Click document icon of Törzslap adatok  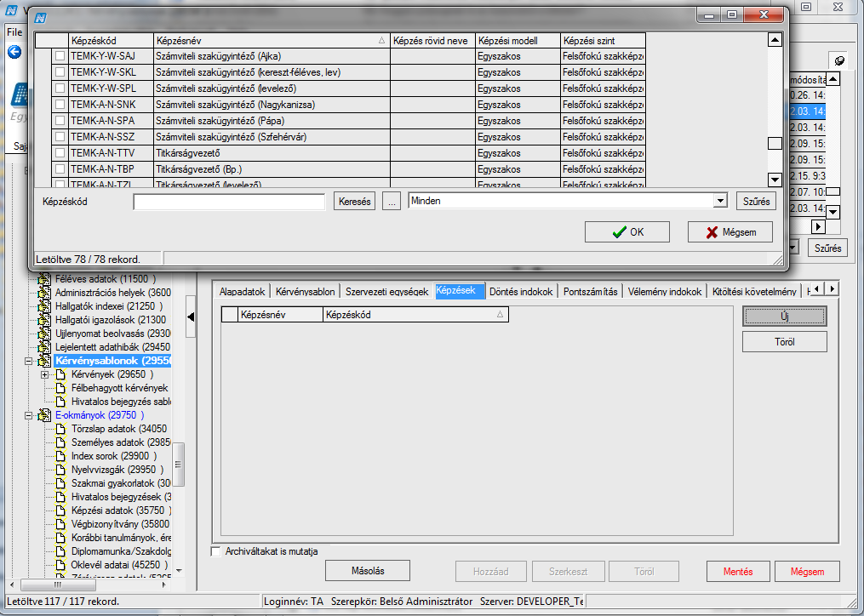tap(60, 429)
